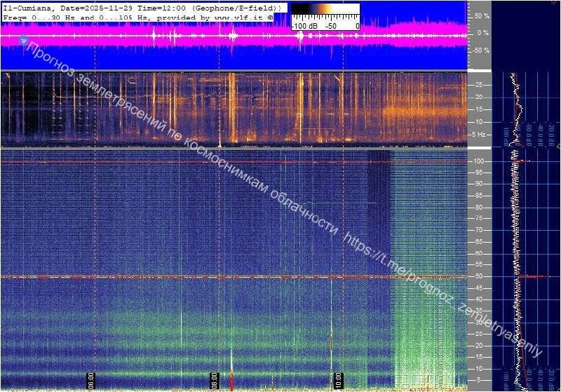The width and height of the screenshot is (561, 392).
Task: Click the '-50' label on color scale
Action: coord(330,26)
